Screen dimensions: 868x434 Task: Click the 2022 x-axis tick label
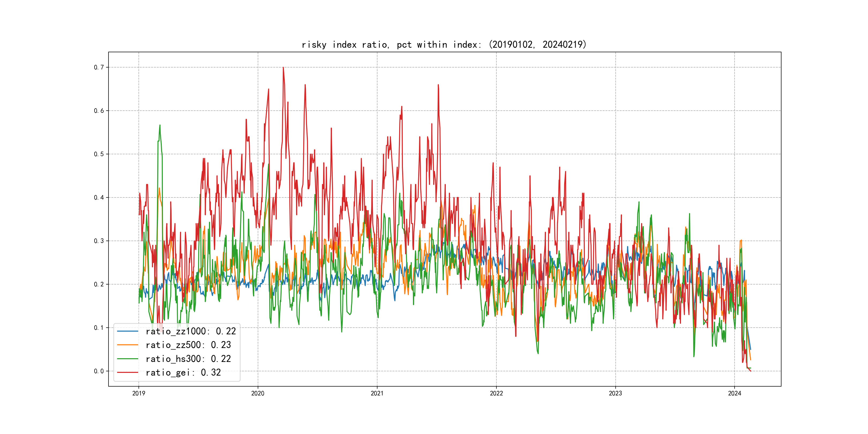pyautogui.click(x=496, y=393)
